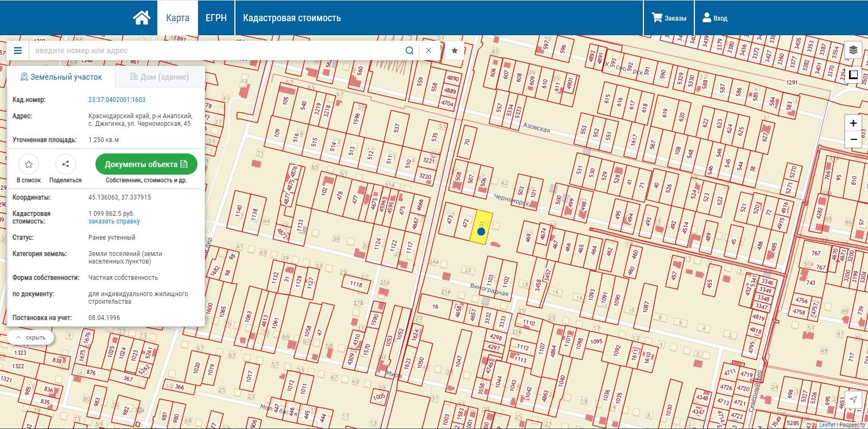Image resolution: width=868 pixels, height=429 pixels.
Task: Switch to Дом (здание) tab
Action: [x=159, y=77]
